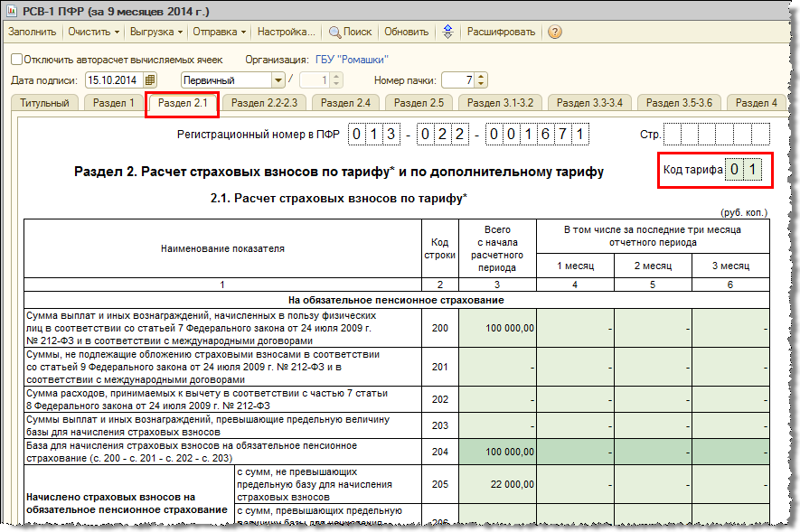Switch to the Раздел 2.1 tab

183,103
